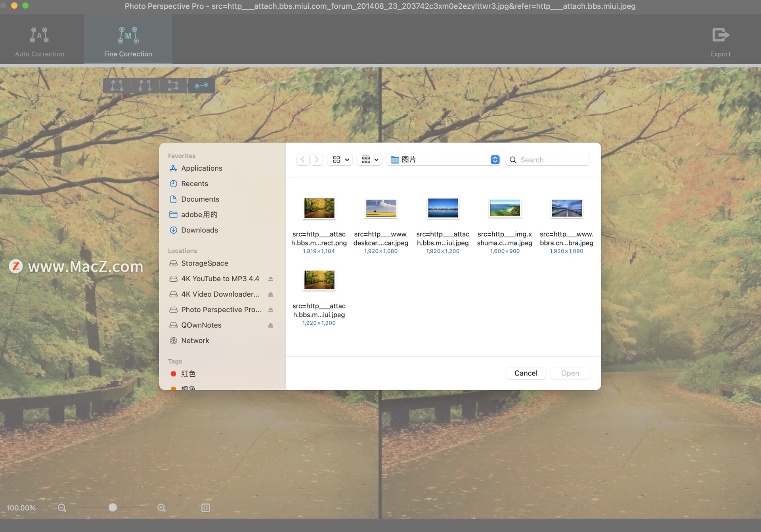Switch to the Auto Correction tab

40,40
